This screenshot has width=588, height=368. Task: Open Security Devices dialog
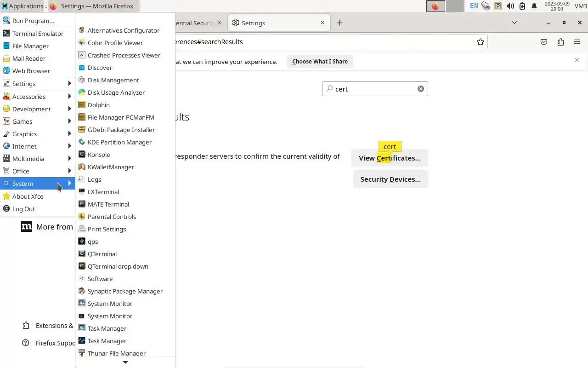coord(390,179)
